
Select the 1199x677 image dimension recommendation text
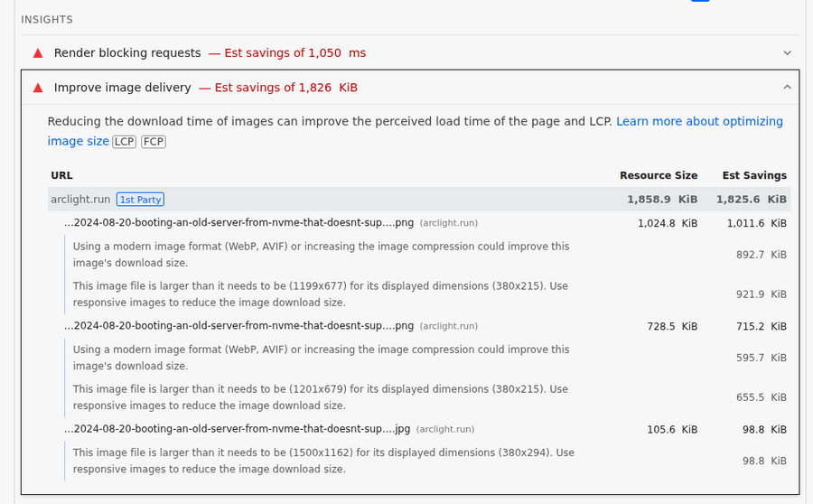(x=321, y=294)
